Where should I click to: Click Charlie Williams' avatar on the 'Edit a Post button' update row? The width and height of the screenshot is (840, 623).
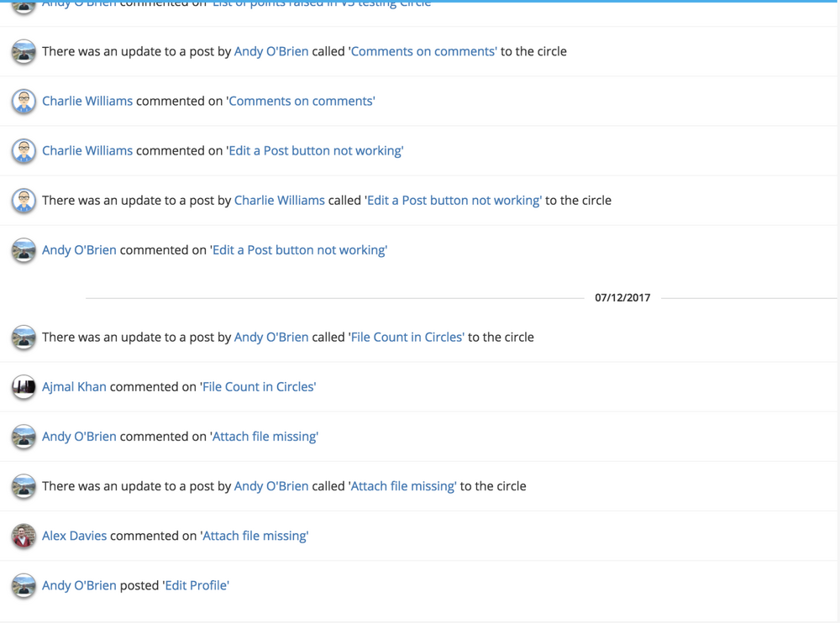pyautogui.click(x=24, y=201)
